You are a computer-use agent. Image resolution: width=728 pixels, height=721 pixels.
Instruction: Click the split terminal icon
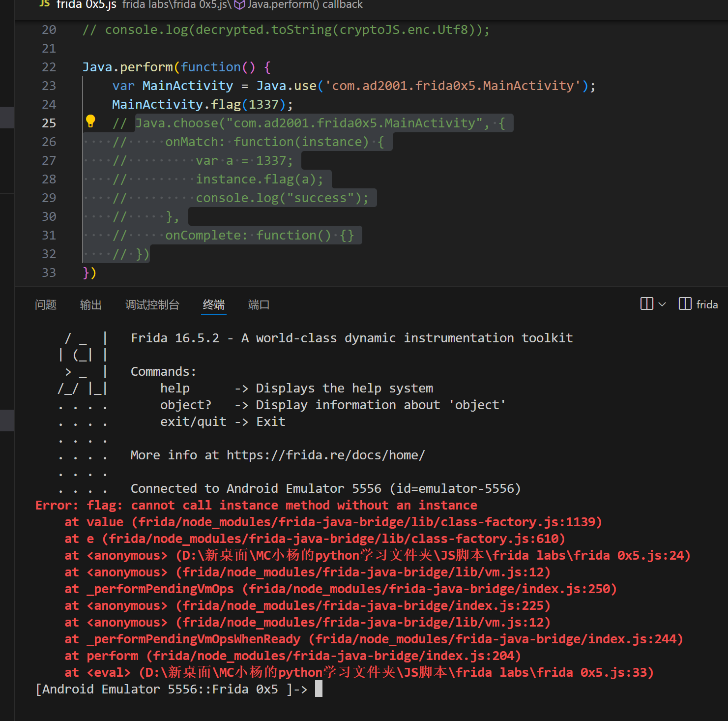[x=646, y=304]
